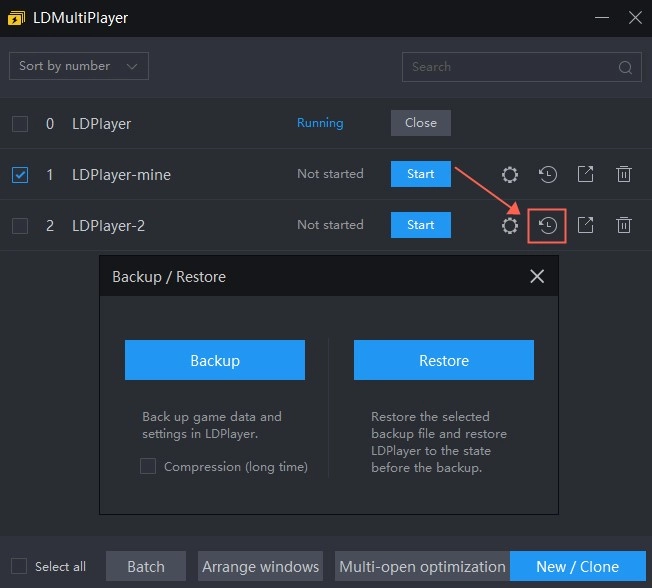The height and width of the screenshot is (588, 652).
Task: Select the LDPlayer-2 name text
Action: 108,226
